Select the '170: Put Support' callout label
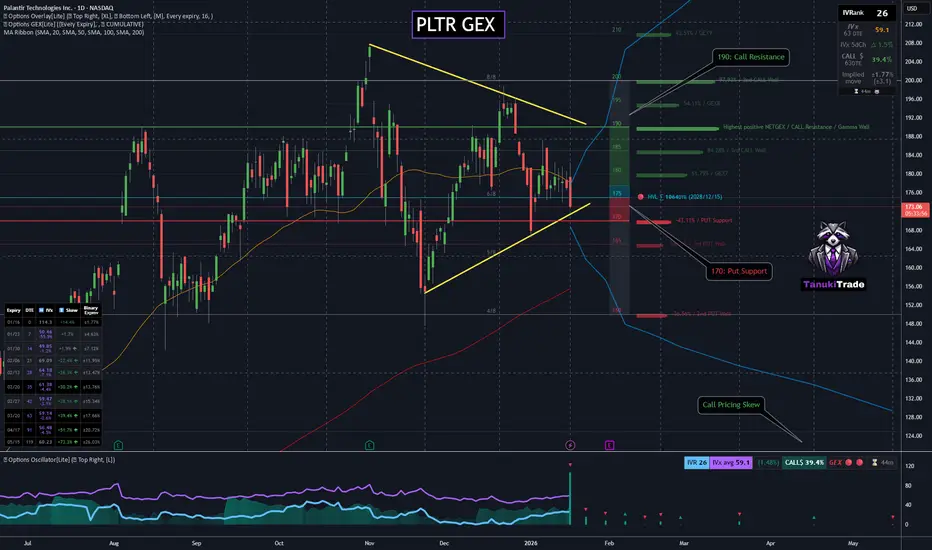 pyautogui.click(x=739, y=271)
